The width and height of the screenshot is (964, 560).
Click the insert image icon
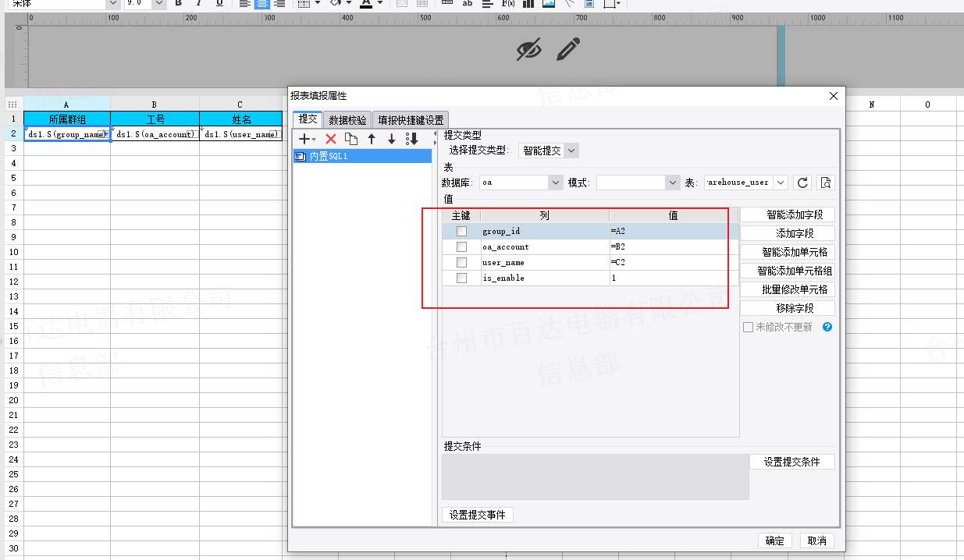[549, 3]
